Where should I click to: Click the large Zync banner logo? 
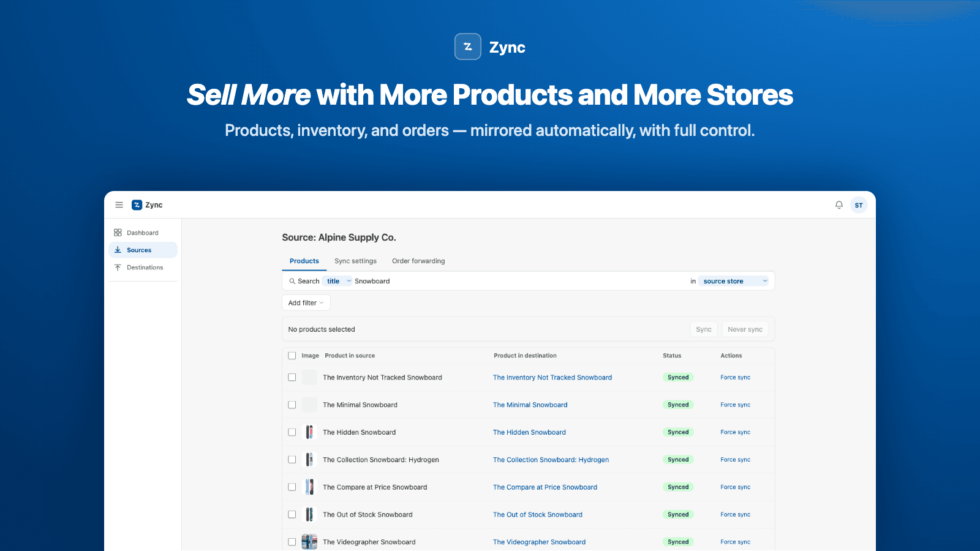pyautogui.click(x=468, y=47)
